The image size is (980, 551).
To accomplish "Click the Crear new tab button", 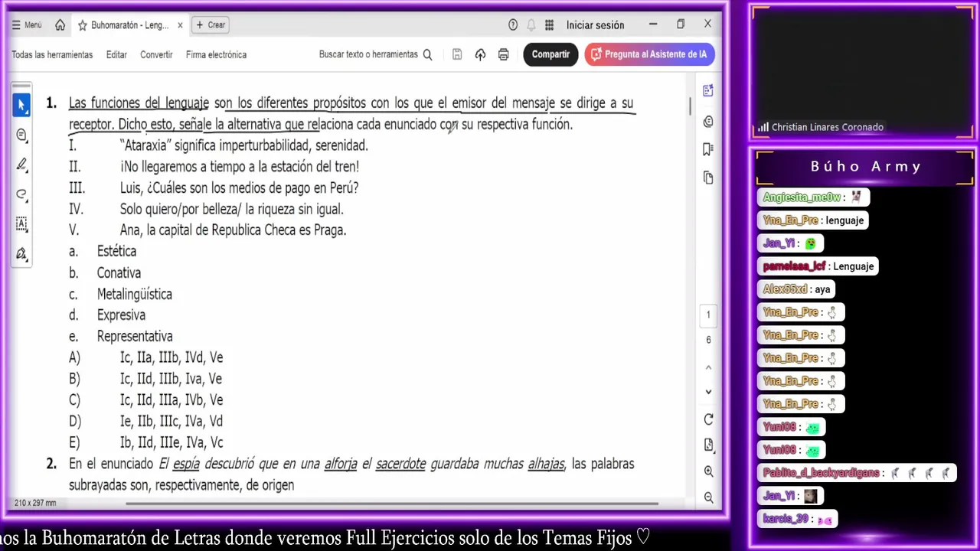I will 211,25.
